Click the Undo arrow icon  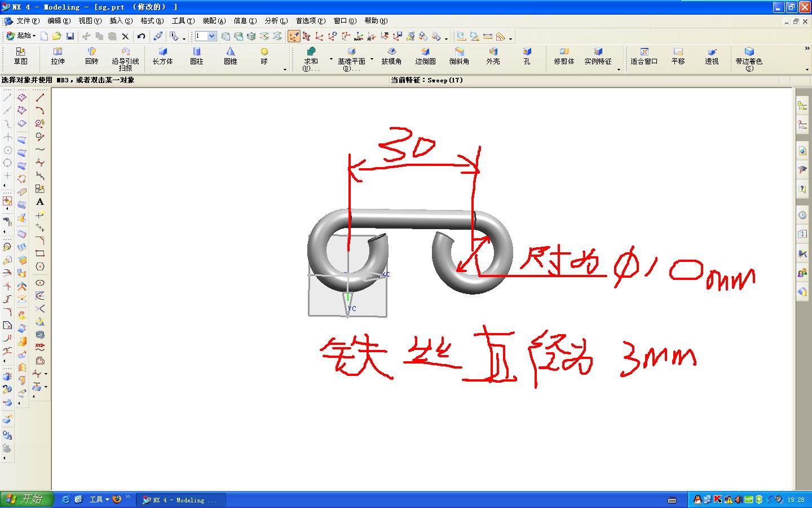[141, 36]
